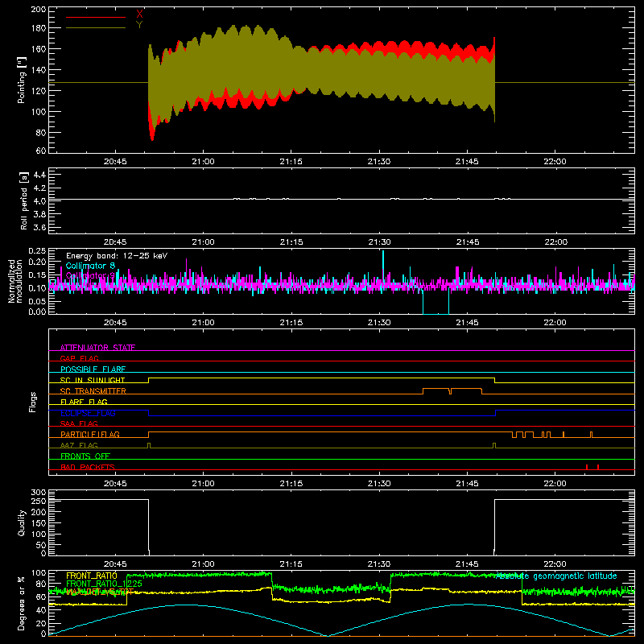Click the FLARE_FLAG label
The height and width of the screenshot is (644, 644).
click(84, 402)
